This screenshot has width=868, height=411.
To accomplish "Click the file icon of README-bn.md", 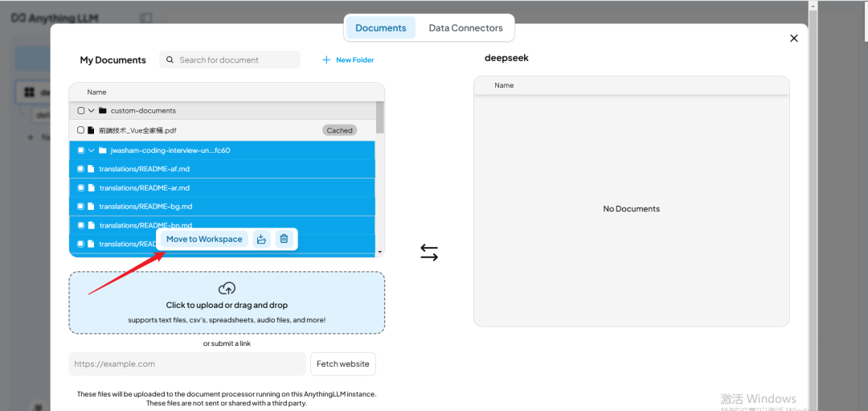I will pos(92,225).
